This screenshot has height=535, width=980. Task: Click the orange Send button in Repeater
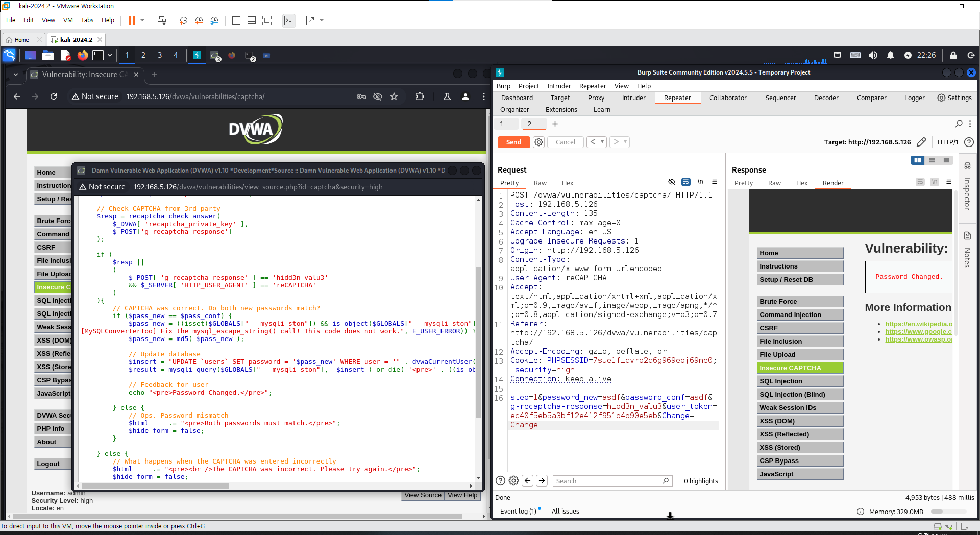click(x=513, y=142)
